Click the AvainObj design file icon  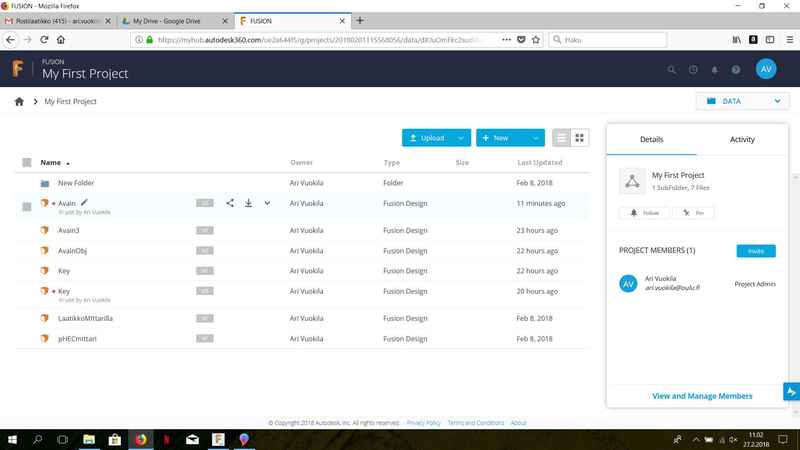45,251
